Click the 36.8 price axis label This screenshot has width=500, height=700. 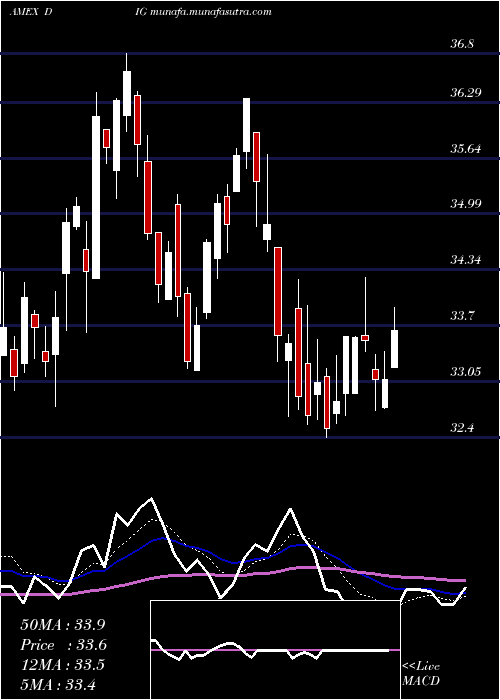click(462, 44)
